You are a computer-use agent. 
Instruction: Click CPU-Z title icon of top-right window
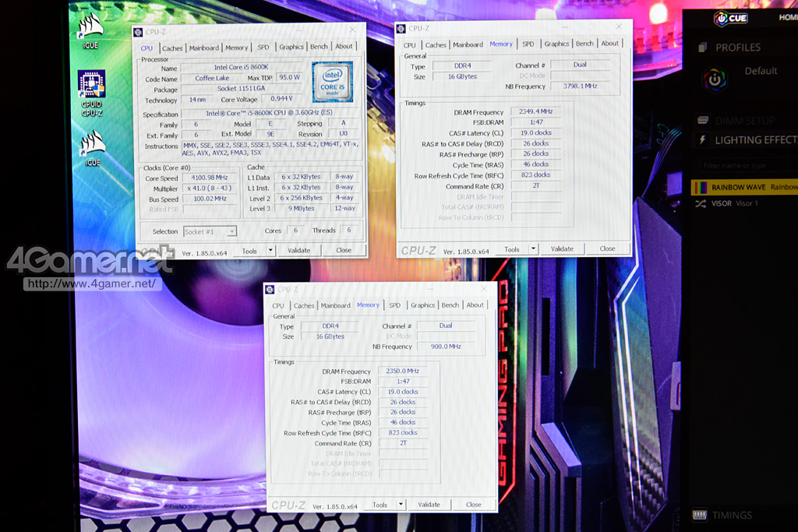click(x=401, y=29)
